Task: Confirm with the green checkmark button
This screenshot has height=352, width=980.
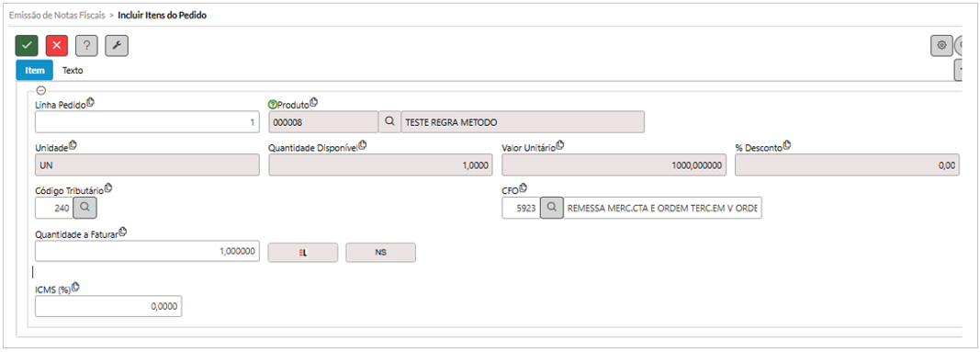Action: (x=27, y=46)
